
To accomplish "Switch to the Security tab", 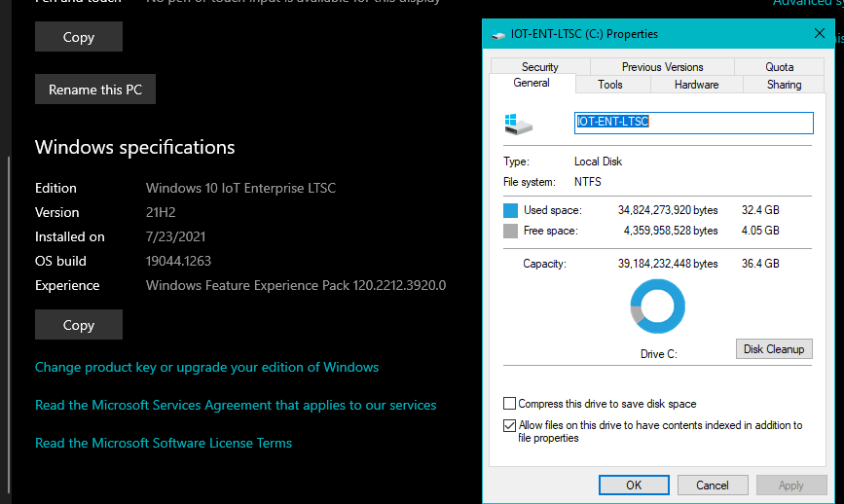I will 540,66.
